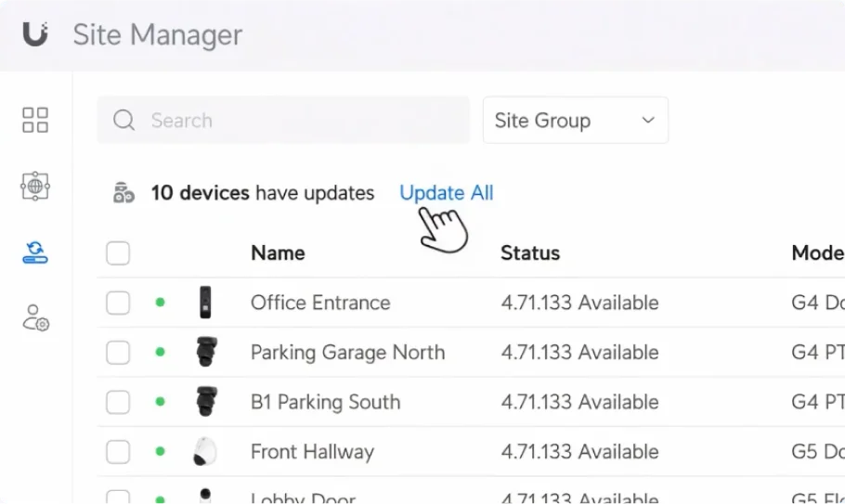Check the Parking Garage North row checkbox
The image size is (845, 504).
(x=118, y=352)
